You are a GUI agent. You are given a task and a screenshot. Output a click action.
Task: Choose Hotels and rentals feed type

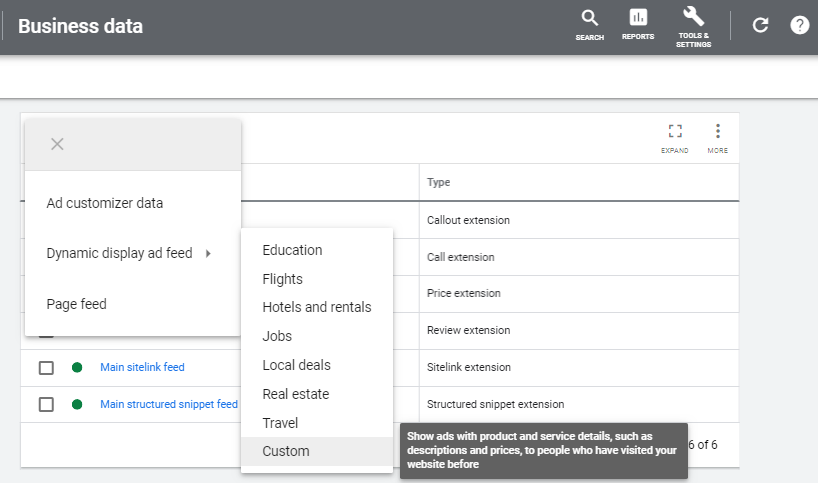pos(316,307)
